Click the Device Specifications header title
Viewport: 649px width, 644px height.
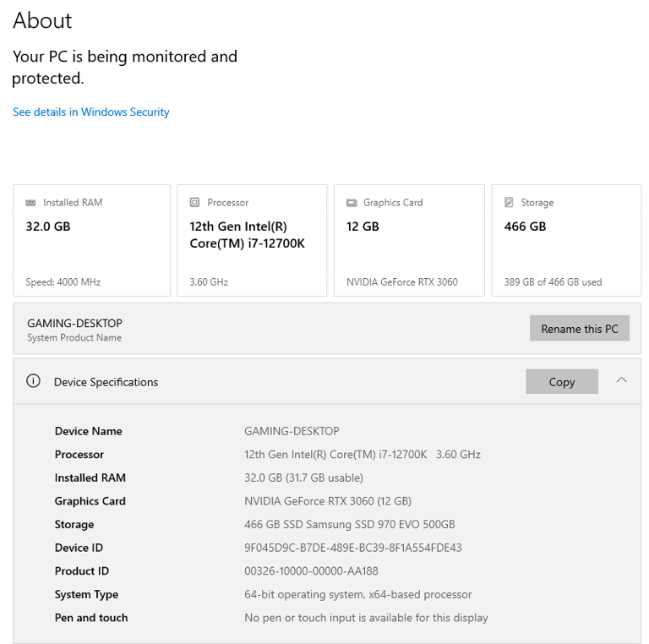[106, 382]
